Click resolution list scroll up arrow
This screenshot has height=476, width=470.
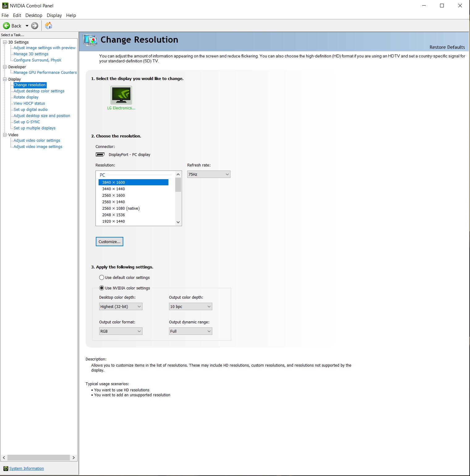point(178,175)
